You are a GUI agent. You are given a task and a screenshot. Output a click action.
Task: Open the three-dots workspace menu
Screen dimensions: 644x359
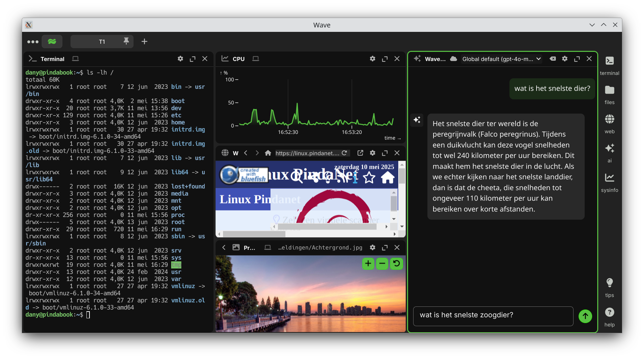[x=33, y=42]
